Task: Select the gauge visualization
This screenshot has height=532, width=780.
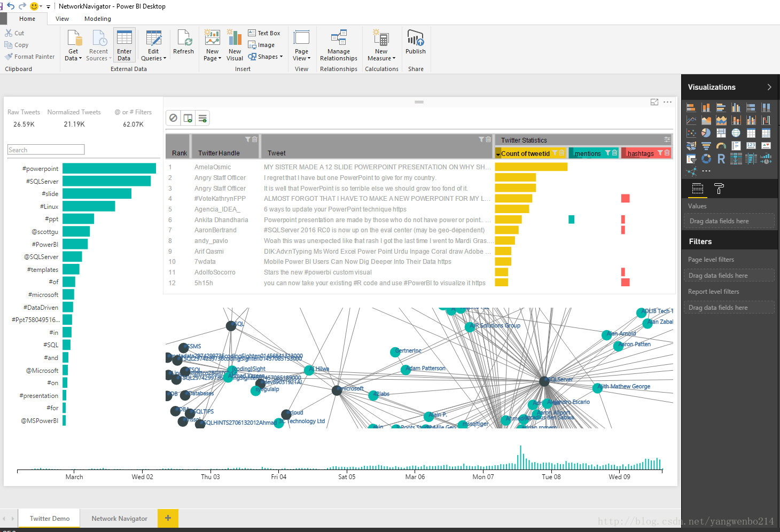Action: click(x=721, y=146)
